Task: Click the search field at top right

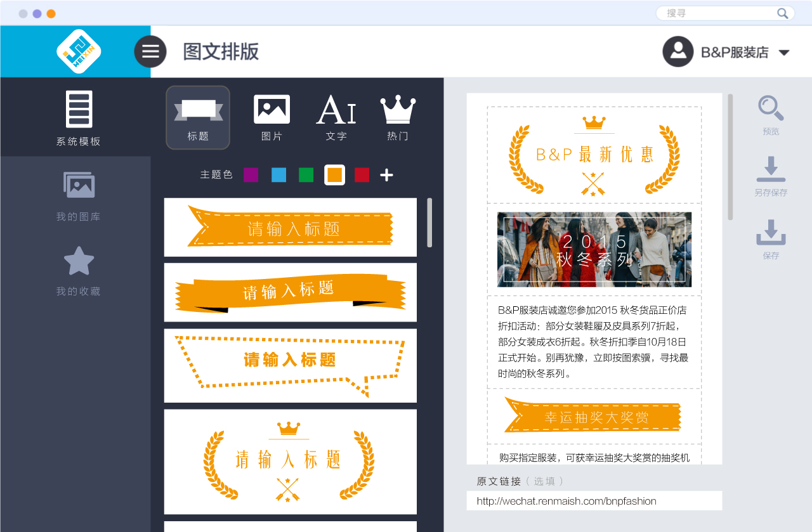Action: 720,13
